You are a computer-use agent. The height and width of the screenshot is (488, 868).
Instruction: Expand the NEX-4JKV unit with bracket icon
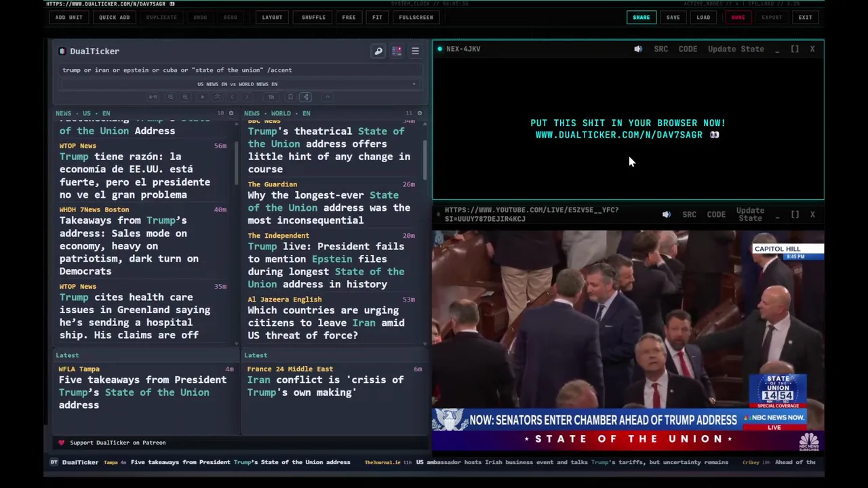(x=795, y=49)
